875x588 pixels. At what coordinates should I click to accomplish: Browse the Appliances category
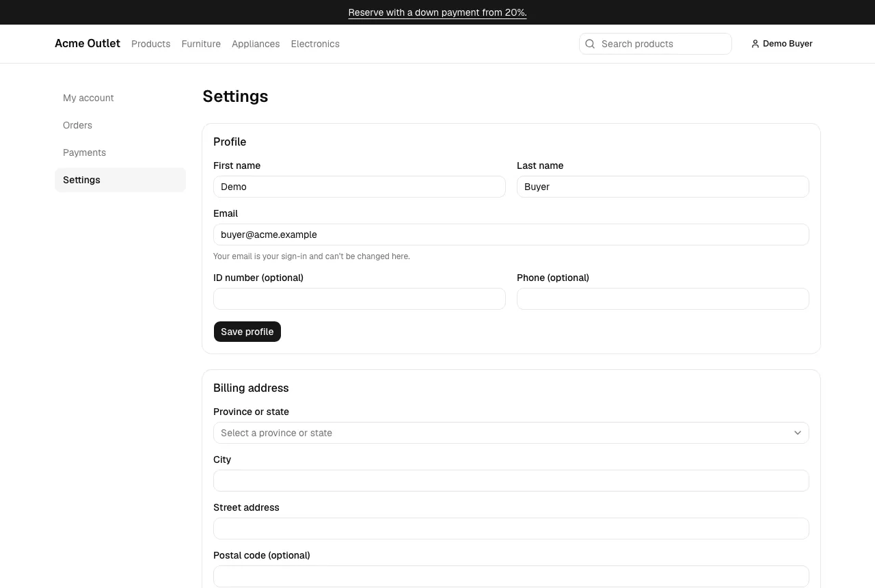(256, 44)
